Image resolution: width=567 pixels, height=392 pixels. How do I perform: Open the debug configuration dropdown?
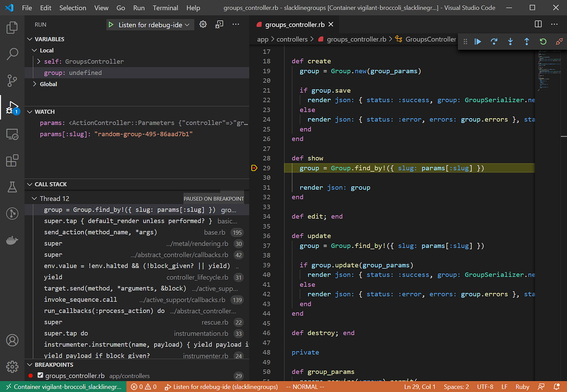click(x=187, y=24)
